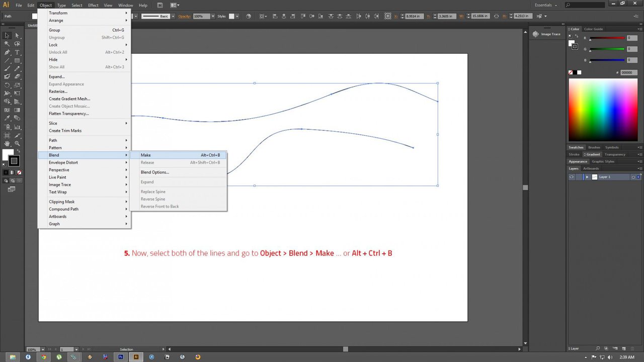Select the Blob Brush tool

pos(7,77)
